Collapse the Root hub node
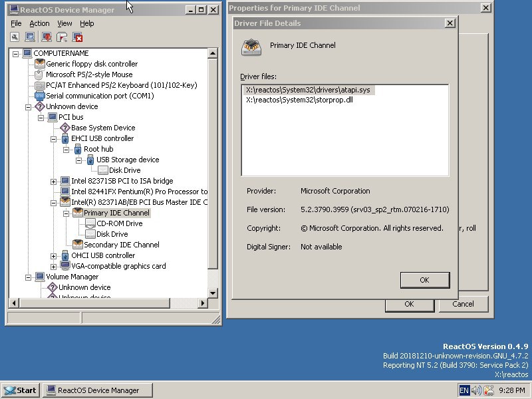The image size is (532, 399). [66, 149]
